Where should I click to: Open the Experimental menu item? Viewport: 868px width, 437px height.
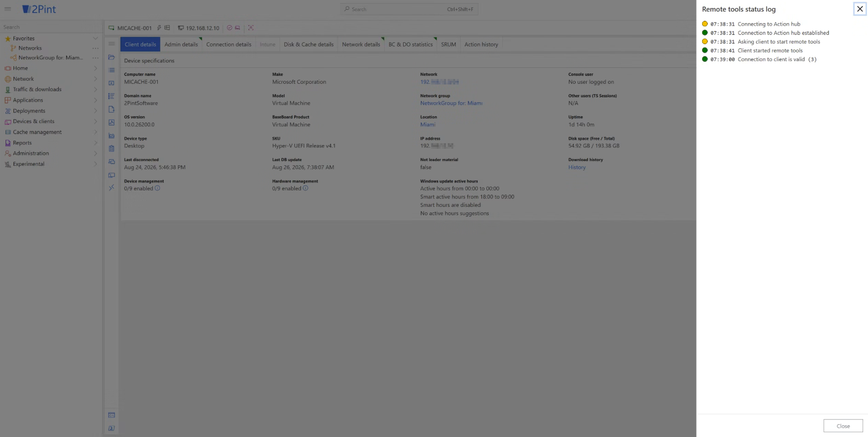tap(51, 164)
